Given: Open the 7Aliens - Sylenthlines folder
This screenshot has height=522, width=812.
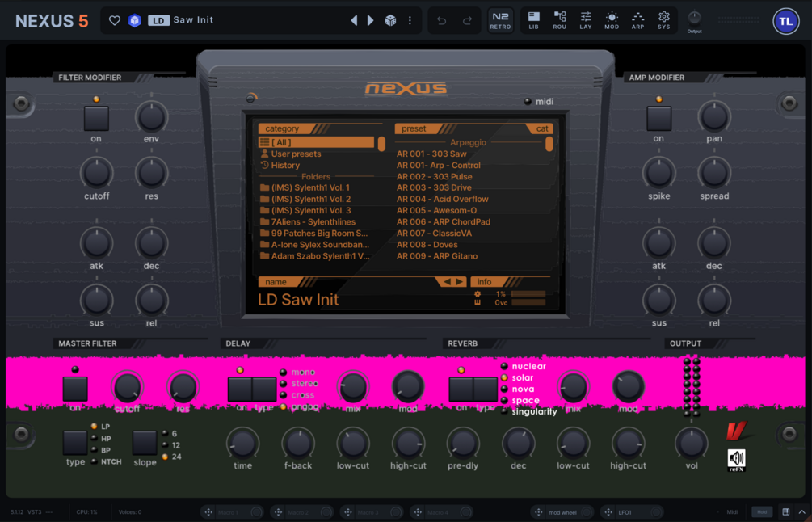Looking at the screenshot, I should pyautogui.click(x=308, y=221).
